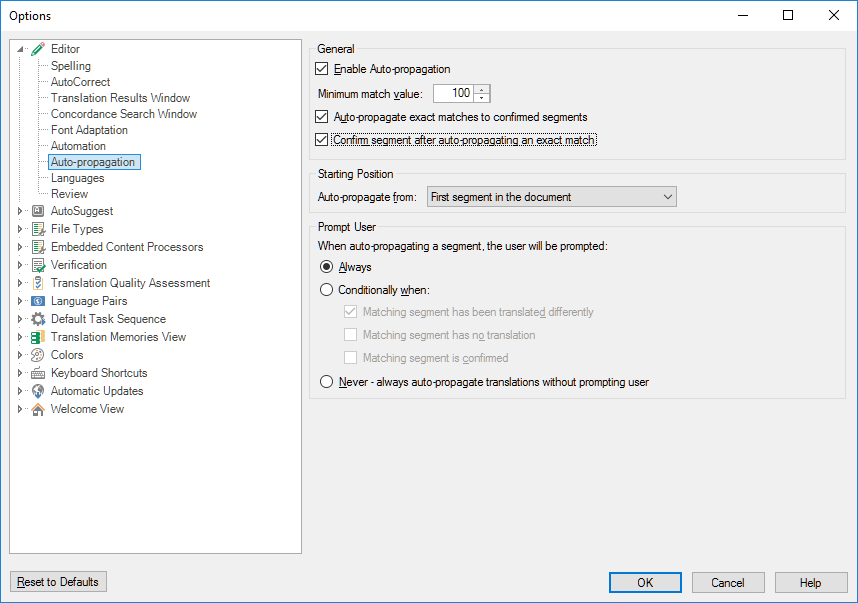Select the Never prompt radio button
This screenshot has width=858, height=603.
pyautogui.click(x=326, y=381)
